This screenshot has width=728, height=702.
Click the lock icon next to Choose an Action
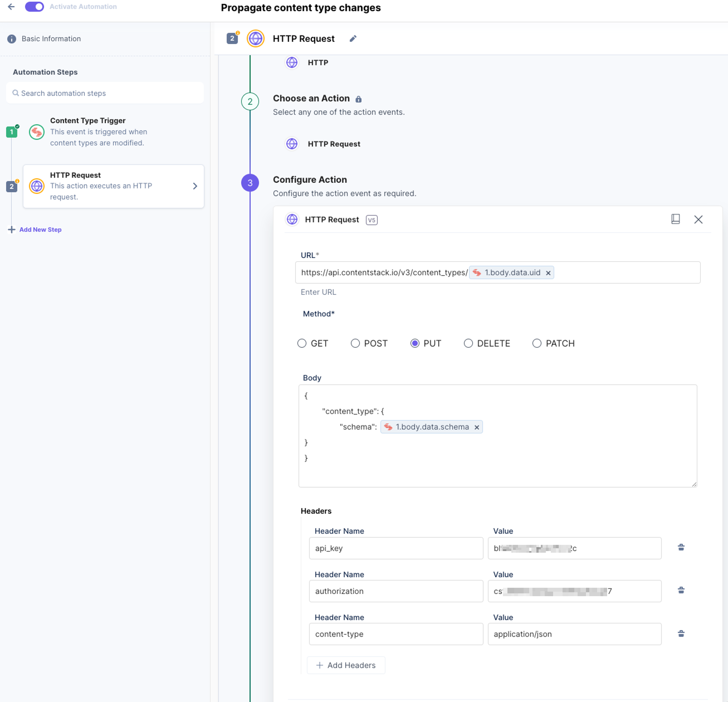coord(359,99)
